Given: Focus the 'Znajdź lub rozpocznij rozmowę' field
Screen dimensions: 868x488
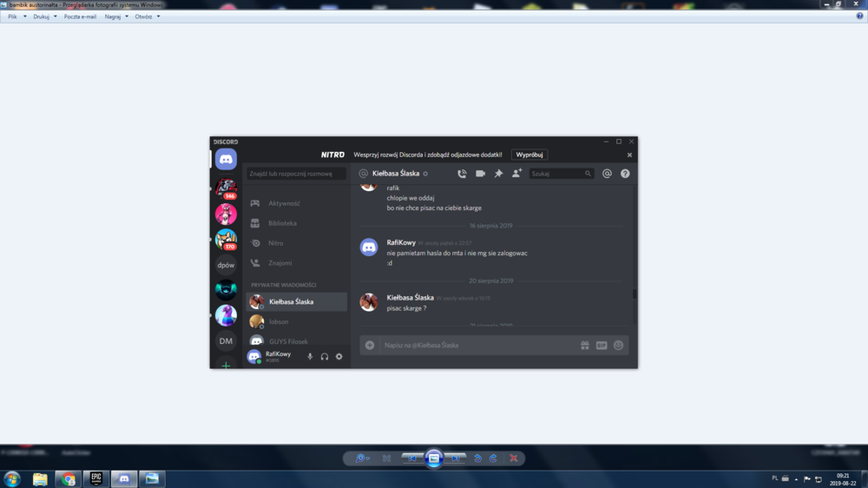Looking at the screenshot, I should click(296, 174).
